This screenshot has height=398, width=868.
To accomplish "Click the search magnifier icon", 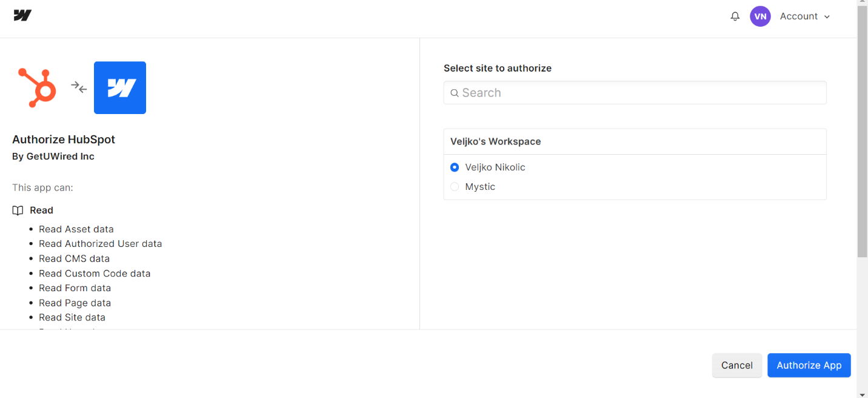I will 455,93.
